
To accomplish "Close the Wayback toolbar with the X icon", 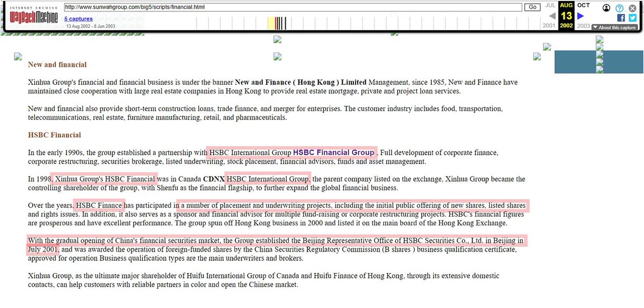I will coord(632,8).
